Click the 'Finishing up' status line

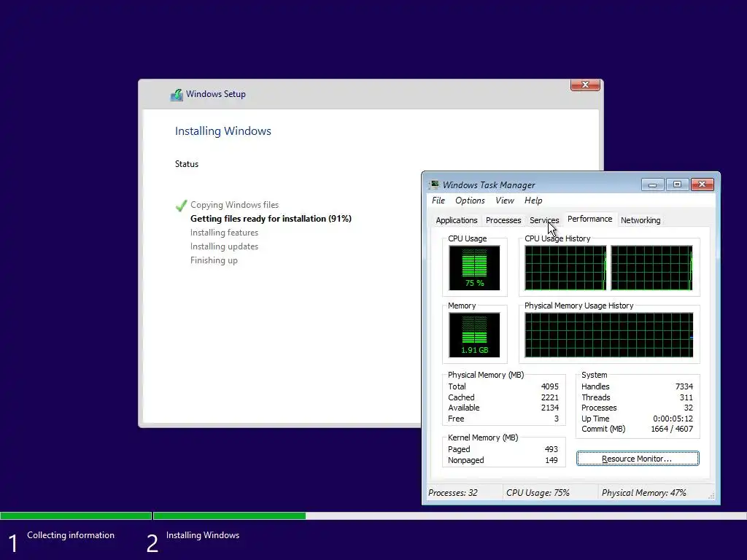[x=214, y=260]
